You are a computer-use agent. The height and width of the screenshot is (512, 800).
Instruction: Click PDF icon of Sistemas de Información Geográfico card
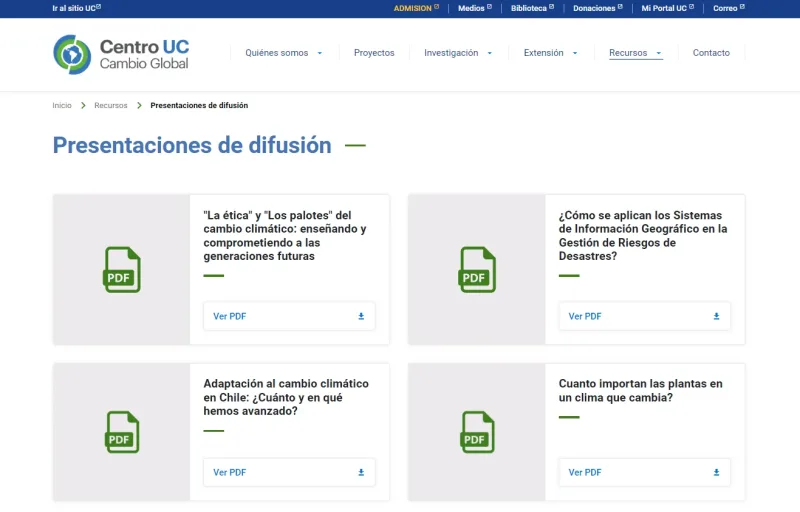click(x=477, y=270)
